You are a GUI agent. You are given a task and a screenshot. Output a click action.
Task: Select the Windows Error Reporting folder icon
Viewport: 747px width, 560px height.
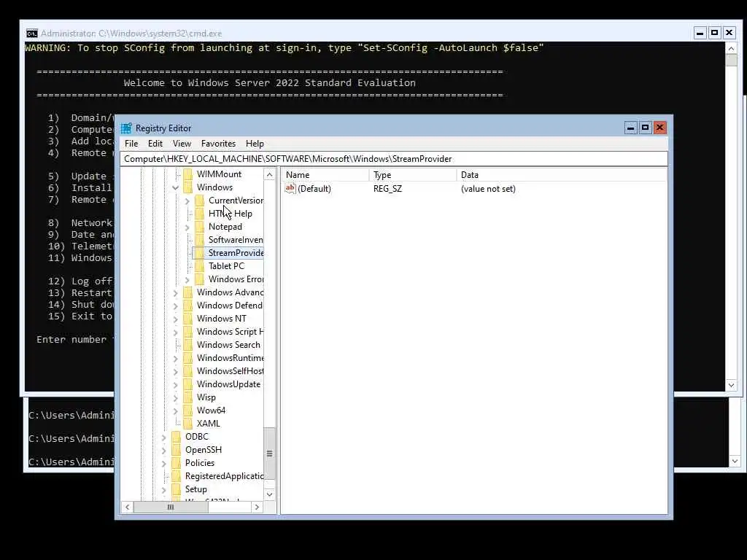(200, 279)
